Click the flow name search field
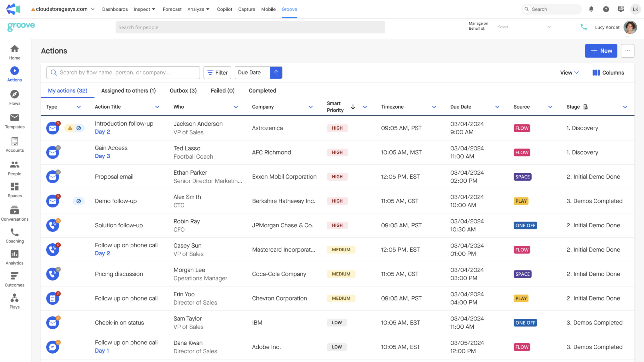644x362 pixels. (x=123, y=73)
